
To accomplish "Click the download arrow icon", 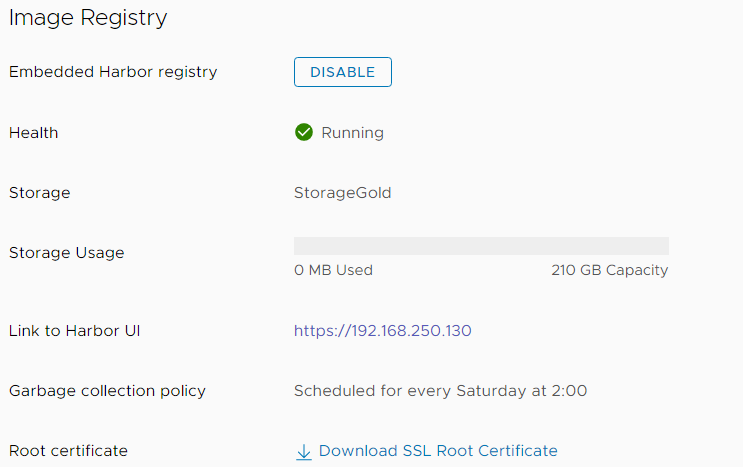I will [x=304, y=452].
